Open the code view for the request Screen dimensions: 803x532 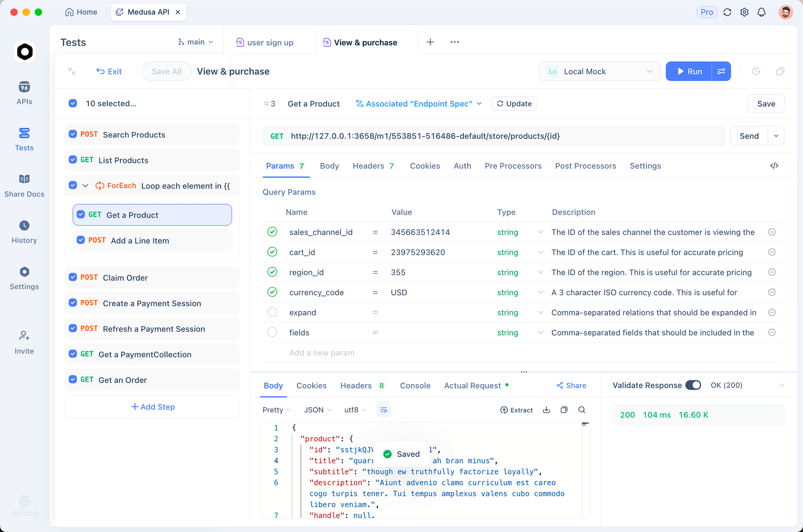(774, 166)
